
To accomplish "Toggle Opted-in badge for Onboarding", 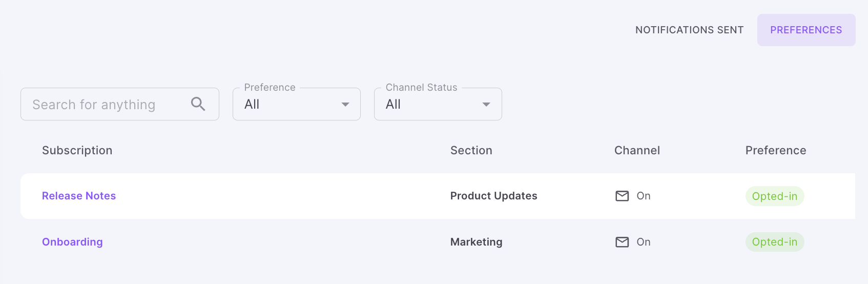I will tap(774, 242).
